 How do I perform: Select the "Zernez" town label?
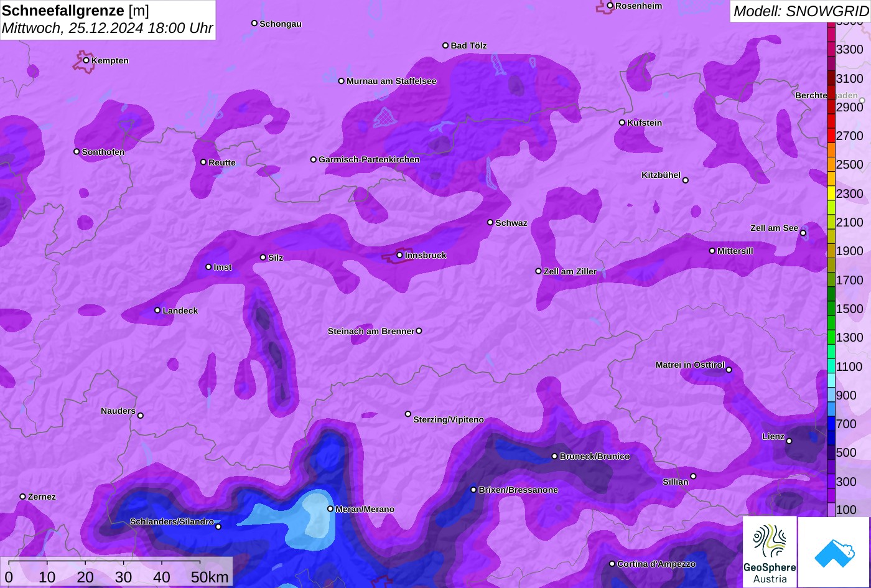tap(42, 497)
